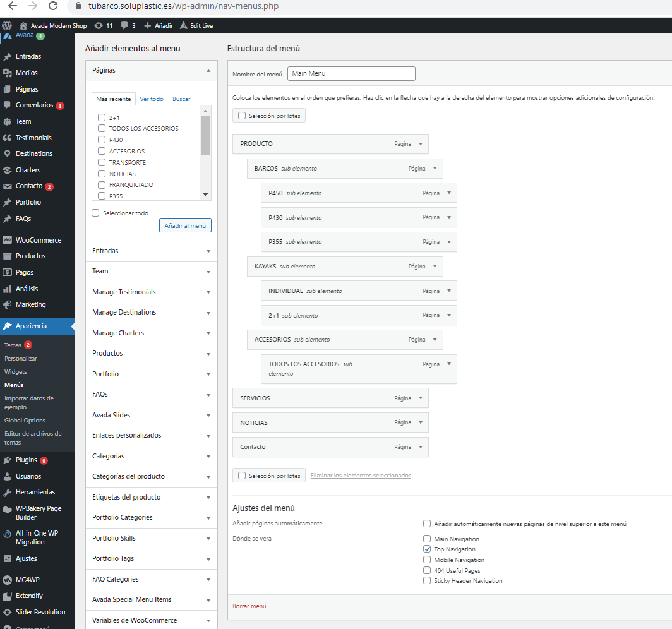
Task: Open Usuarios person icon in sidebar
Action: point(8,476)
